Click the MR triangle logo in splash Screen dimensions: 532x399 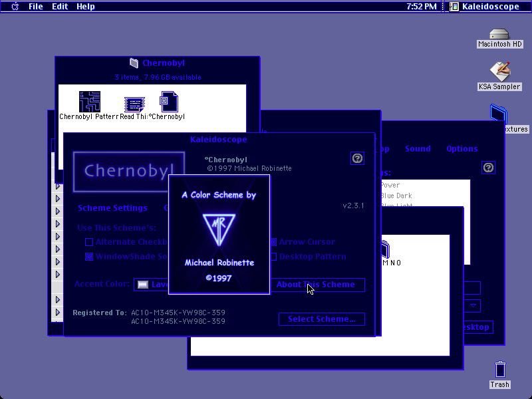pos(219,229)
